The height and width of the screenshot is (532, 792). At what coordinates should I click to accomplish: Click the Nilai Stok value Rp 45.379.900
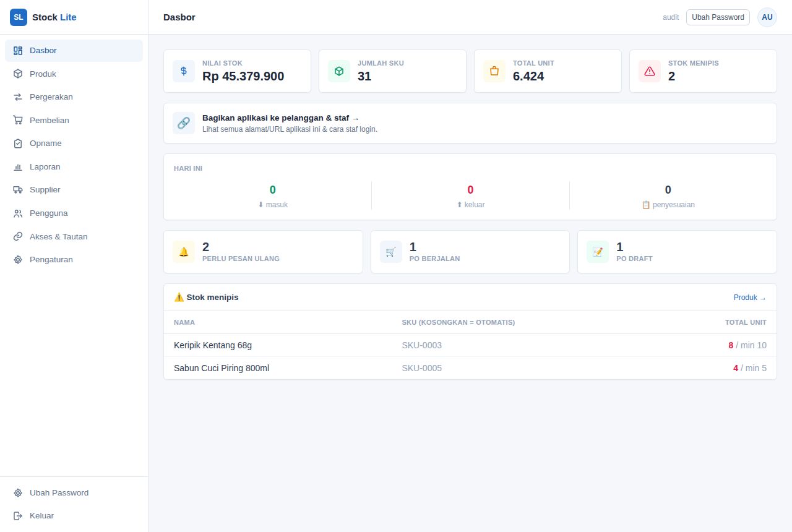click(x=243, y=76)
